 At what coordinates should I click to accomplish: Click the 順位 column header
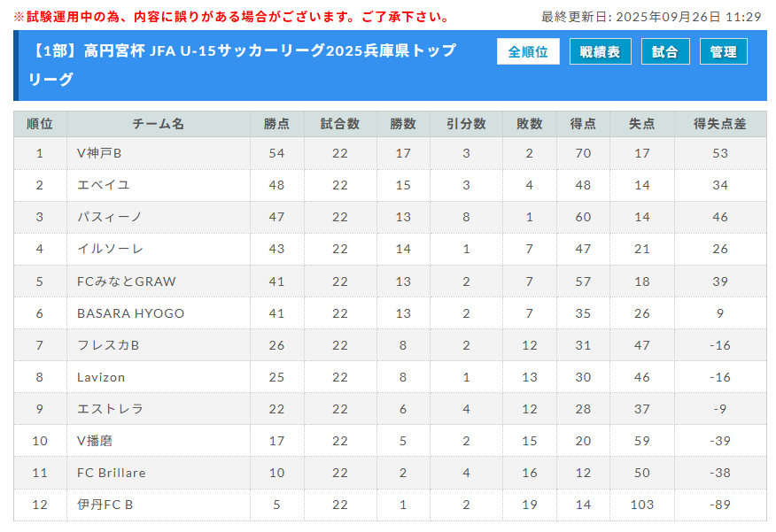click(x=40, y=124)
